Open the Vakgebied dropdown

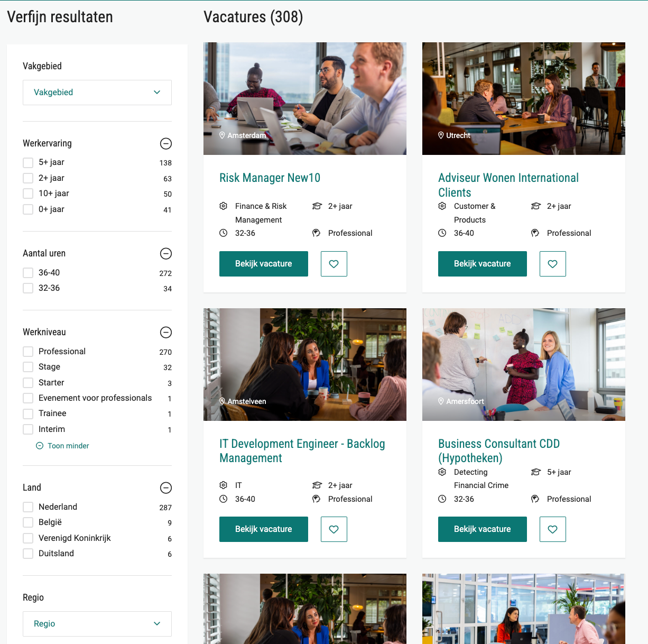(97, 93)
